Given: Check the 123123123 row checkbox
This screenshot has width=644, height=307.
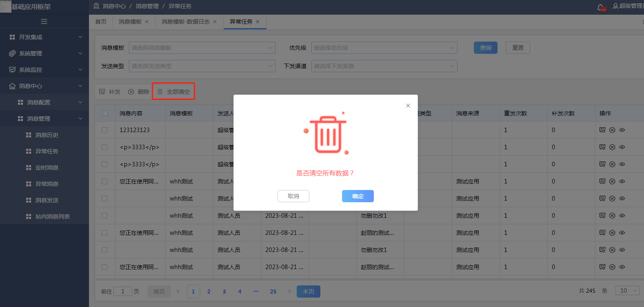Looking at the screenshot, I should coord(104,130).
